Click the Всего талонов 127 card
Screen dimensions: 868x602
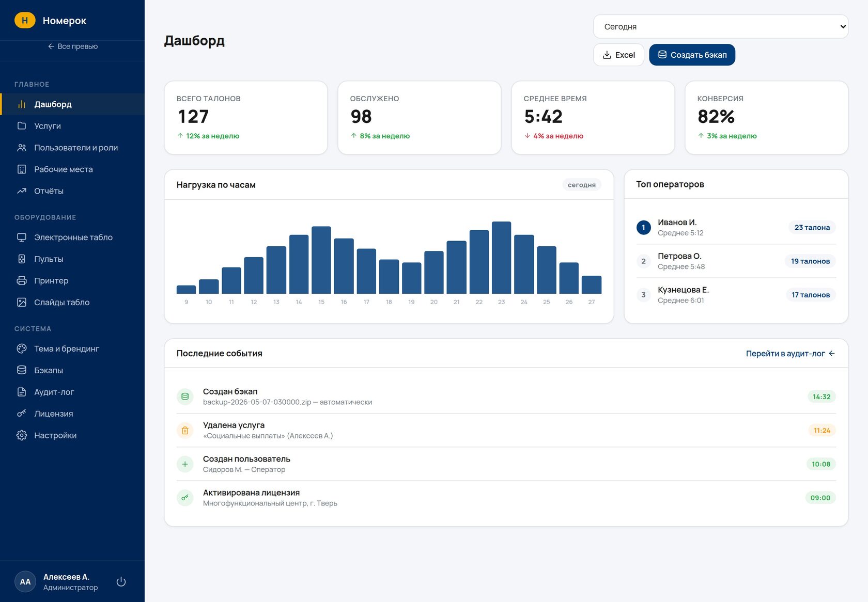tap(246, 118)
